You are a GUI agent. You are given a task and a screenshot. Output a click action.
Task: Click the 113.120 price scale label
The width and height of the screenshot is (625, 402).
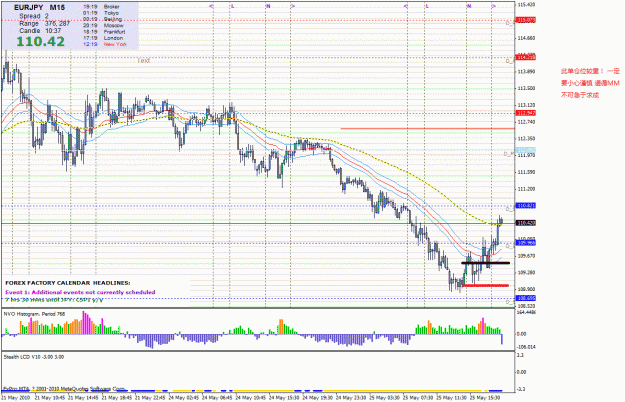point(526,105)
